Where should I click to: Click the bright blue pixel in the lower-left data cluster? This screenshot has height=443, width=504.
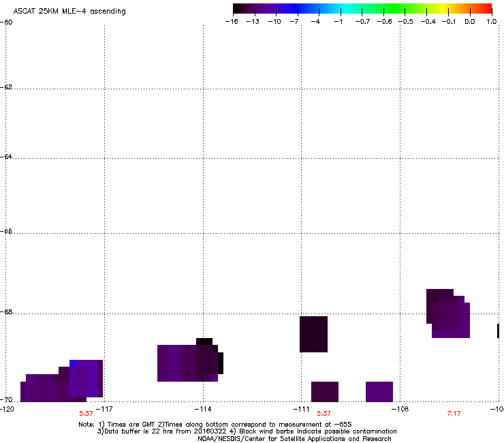[x=72, y=363]
